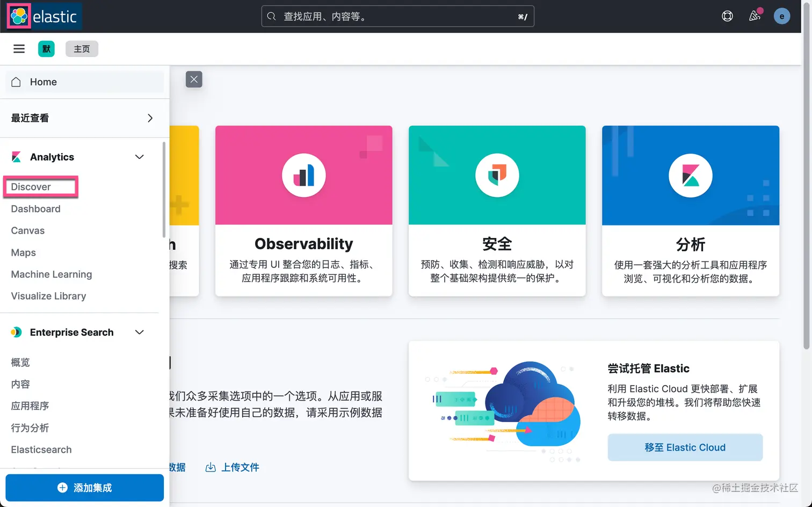812x507 pixels.
Task: Open Machine Learning
Action: point(52,274)
